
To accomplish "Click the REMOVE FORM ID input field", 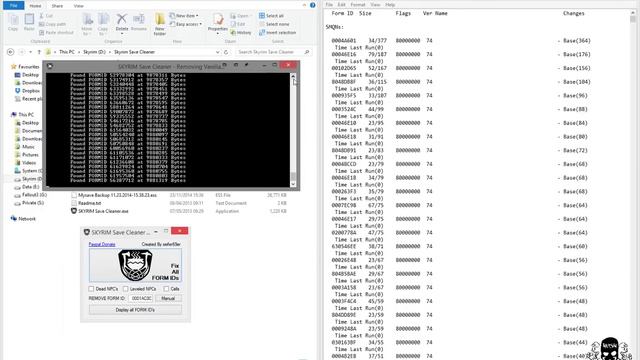I will click(x=141, y=298).
